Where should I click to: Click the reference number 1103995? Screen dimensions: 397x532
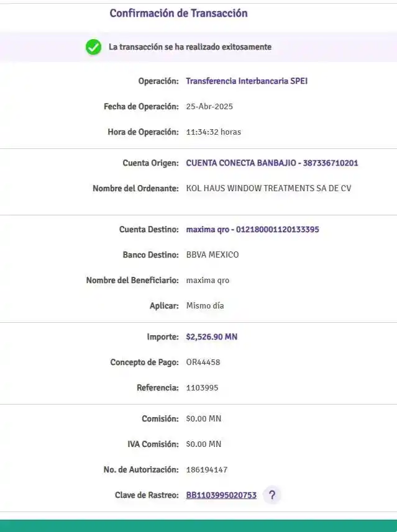202,388
